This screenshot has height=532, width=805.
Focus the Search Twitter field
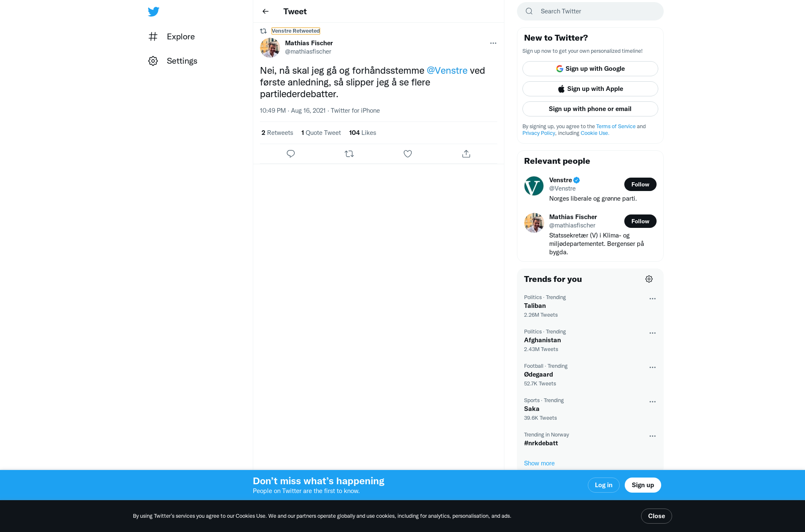(x=590, y=11)
